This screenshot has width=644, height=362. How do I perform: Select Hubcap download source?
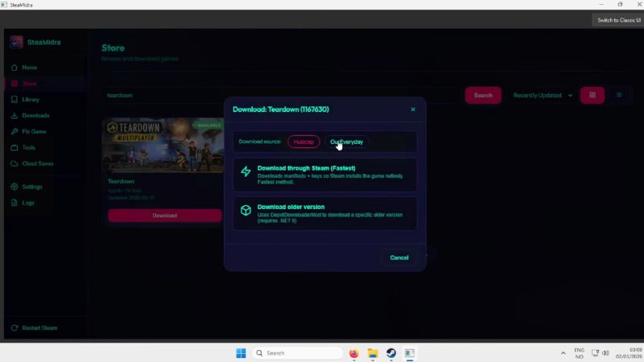303,142
